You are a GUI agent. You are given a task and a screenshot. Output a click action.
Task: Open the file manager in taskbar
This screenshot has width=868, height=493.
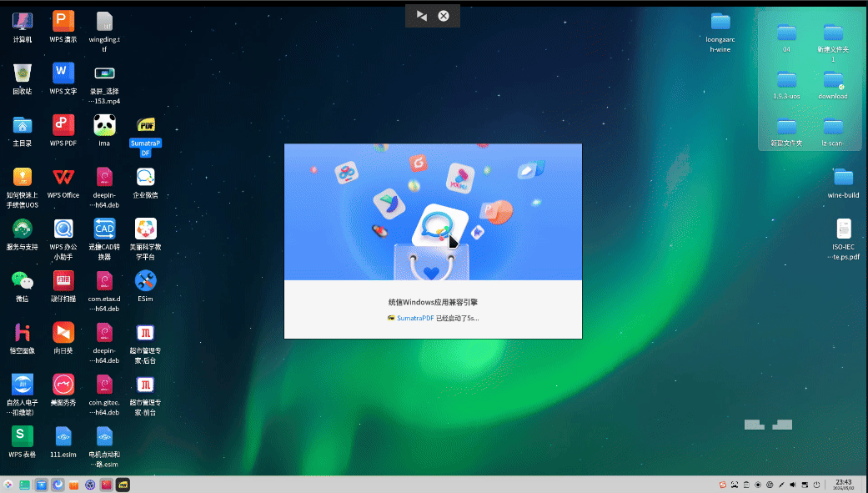click(42, 485)
